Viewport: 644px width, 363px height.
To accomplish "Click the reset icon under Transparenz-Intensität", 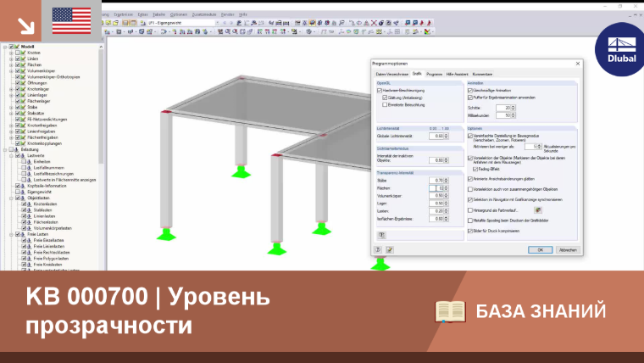I will (381, 235).
